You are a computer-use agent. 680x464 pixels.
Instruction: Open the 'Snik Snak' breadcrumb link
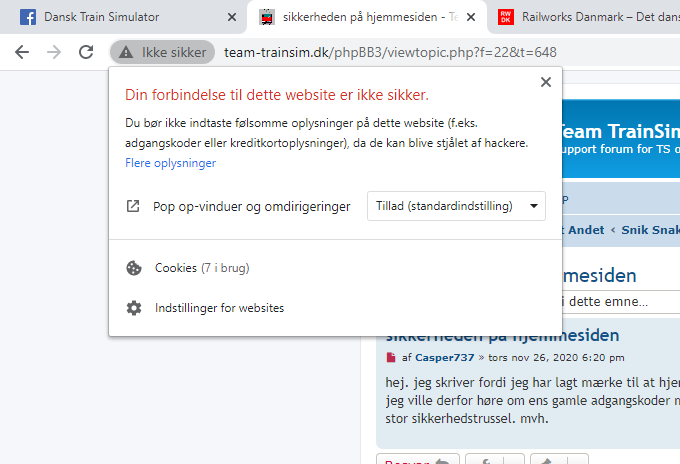pyautogui.click(x=650, y=230)
